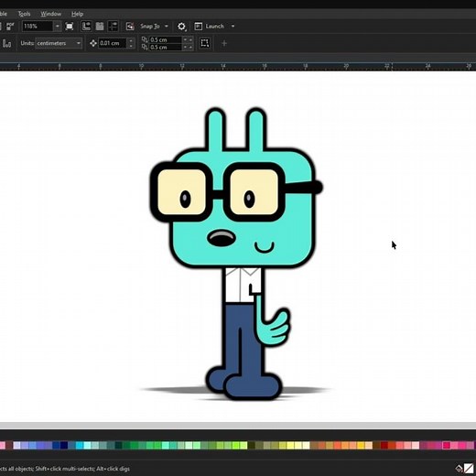Toggle the Show Guidelines button
This screenshot has width=476, height=476.
click(x=114, y=27)
